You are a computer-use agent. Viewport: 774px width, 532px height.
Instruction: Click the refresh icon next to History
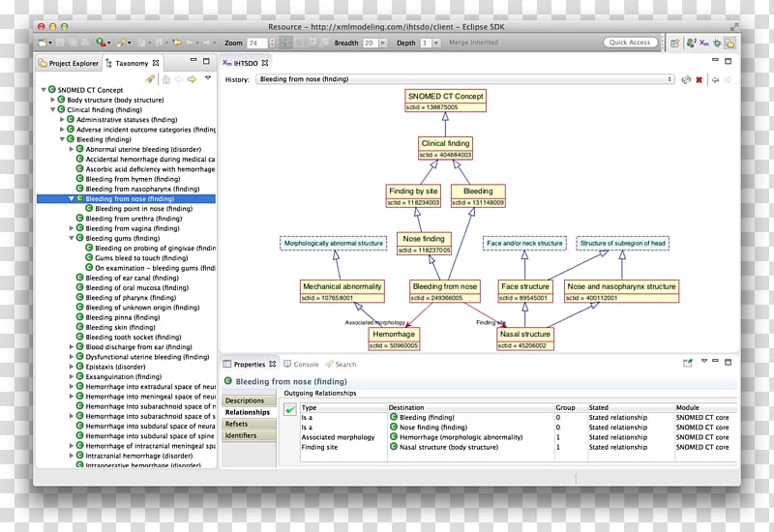(x=686, y=79)
